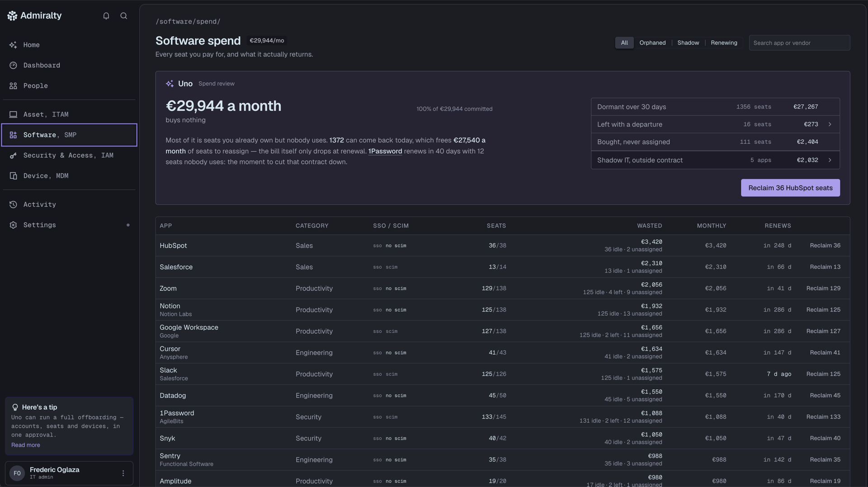The width and height of the screenshot is (868, 487).
Task: Open the Zoom app name
Action: [x=168, y=288]
